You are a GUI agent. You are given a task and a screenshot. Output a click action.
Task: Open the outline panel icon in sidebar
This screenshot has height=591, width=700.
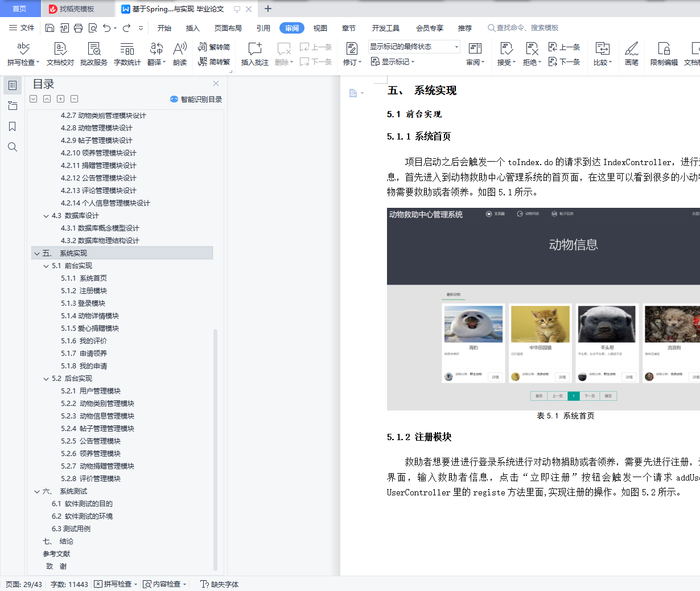13,85
